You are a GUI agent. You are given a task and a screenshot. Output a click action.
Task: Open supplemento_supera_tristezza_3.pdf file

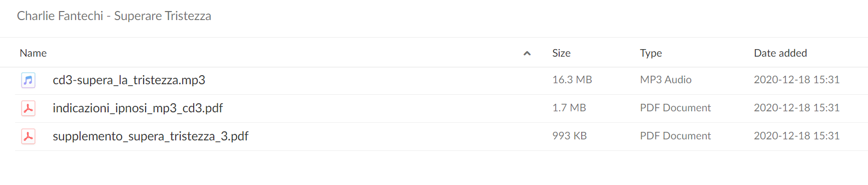(x=151, y=136)
